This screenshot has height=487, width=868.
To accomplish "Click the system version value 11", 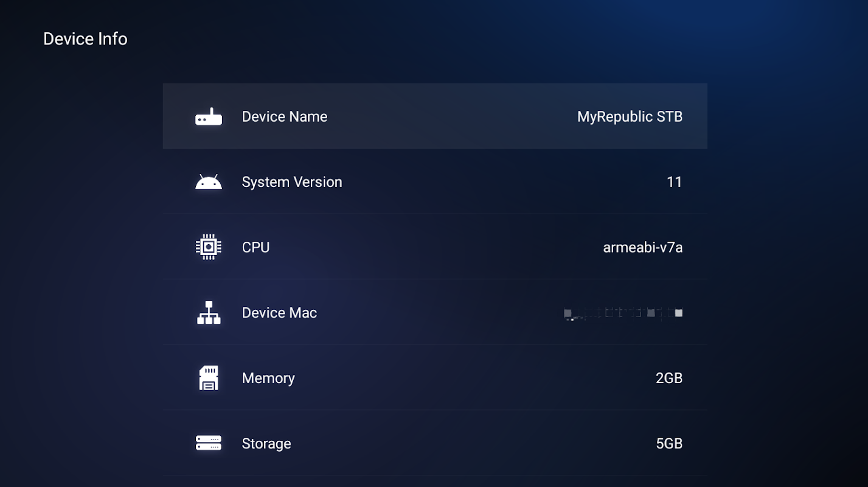I will coord(675,182).
